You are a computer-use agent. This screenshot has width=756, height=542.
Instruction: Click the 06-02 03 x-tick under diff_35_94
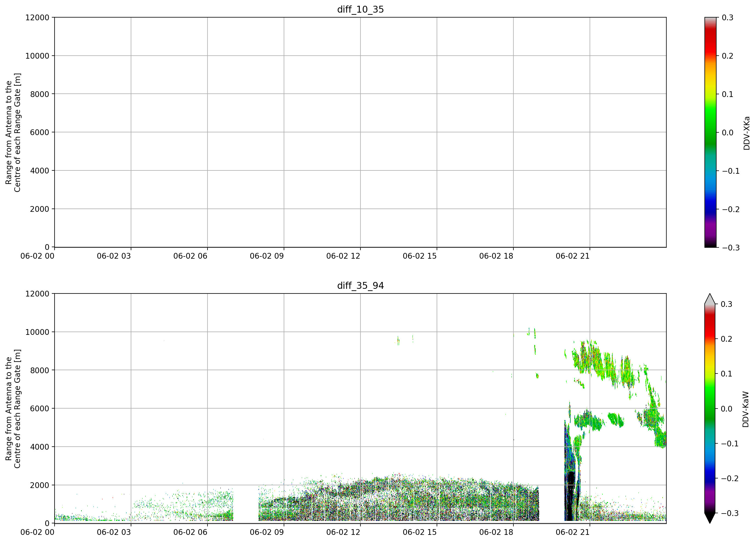click(x=114, y=532)
